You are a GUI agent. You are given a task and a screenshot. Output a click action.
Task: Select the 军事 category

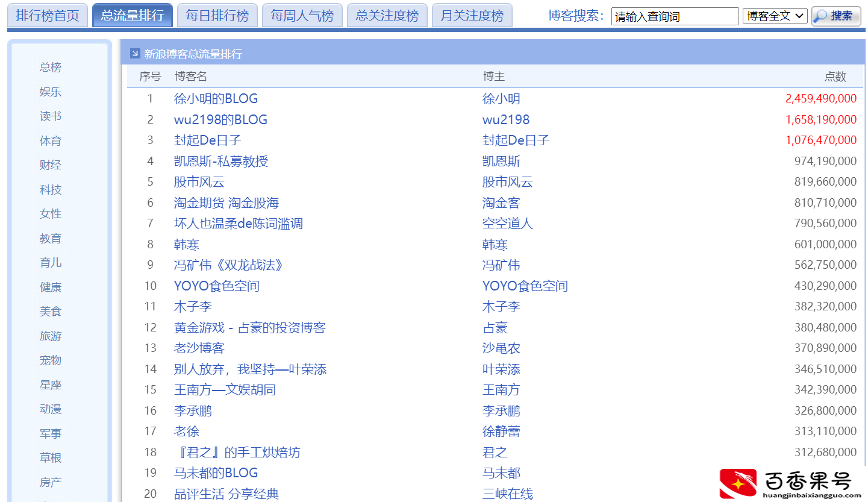[51, 433]
